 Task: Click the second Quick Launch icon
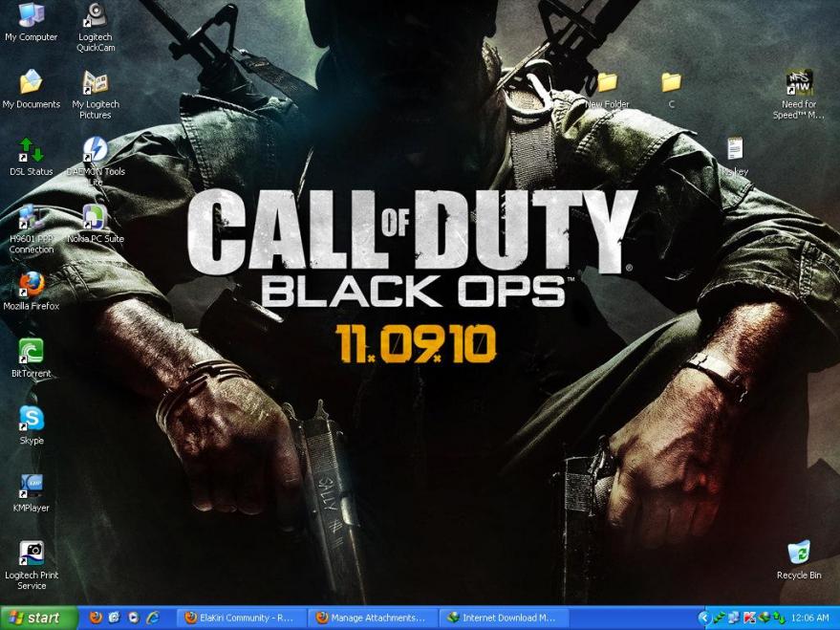[x=115, y=618]
